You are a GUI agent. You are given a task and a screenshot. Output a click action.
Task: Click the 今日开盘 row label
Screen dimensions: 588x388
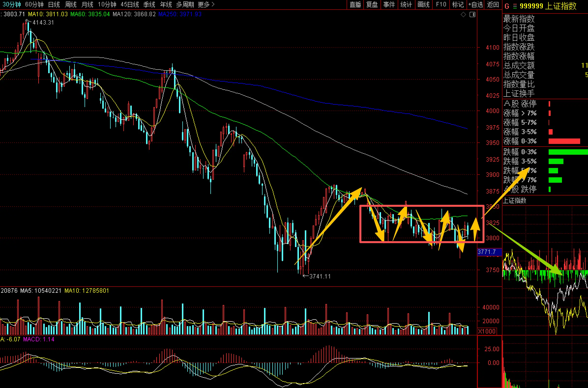click(519, 28)
